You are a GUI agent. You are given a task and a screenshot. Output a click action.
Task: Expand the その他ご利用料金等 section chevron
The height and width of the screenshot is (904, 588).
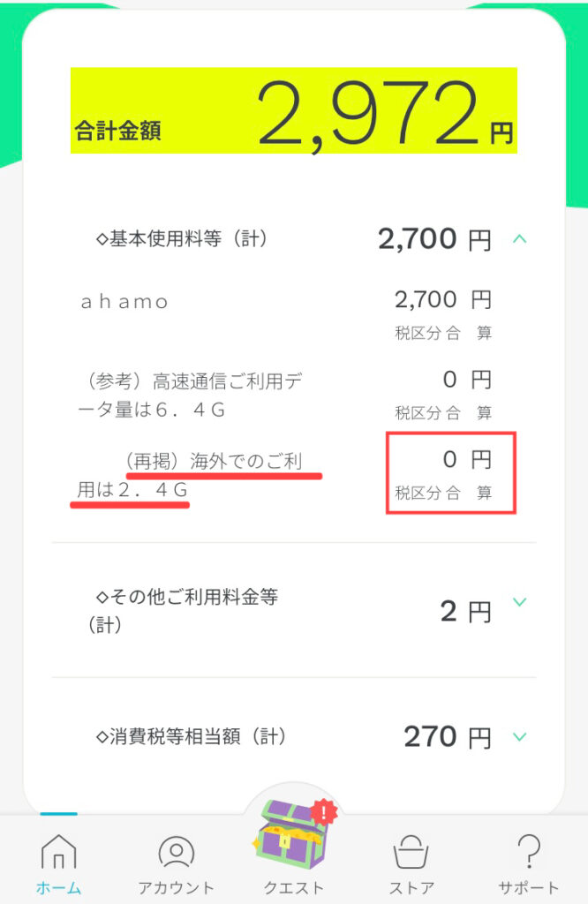coord(519,602)
